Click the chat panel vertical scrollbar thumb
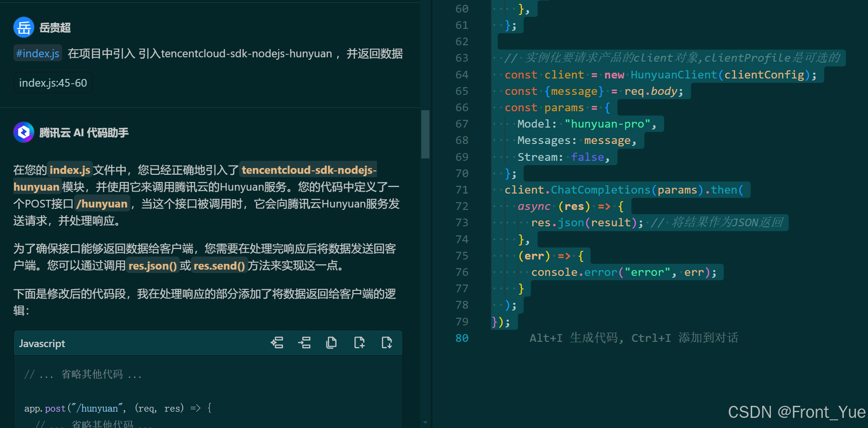Viewport: 868px width, 428px height. (x=425, y=134)
